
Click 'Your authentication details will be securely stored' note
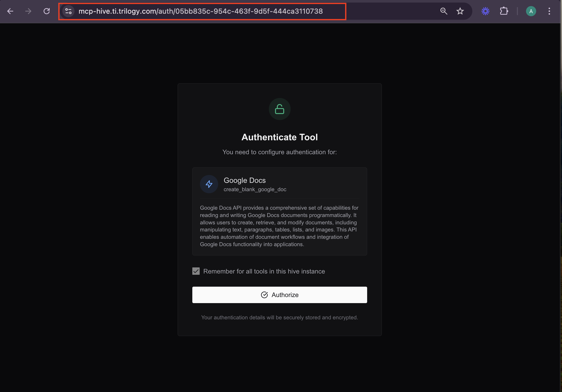click(279, 318)
